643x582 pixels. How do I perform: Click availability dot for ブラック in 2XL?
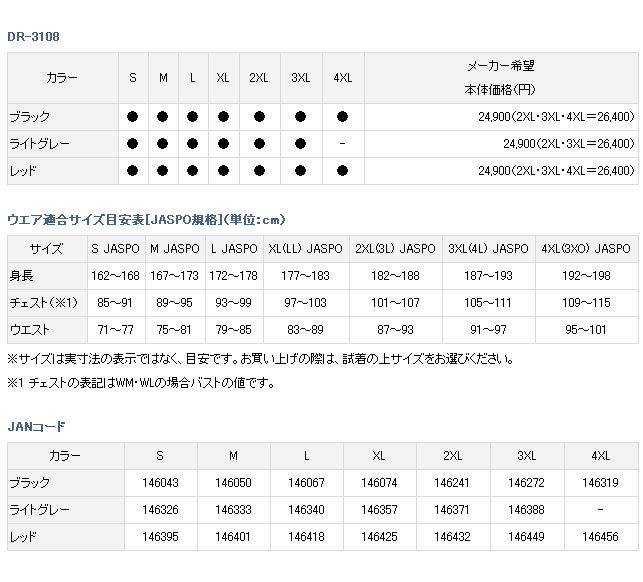point(260,117)
